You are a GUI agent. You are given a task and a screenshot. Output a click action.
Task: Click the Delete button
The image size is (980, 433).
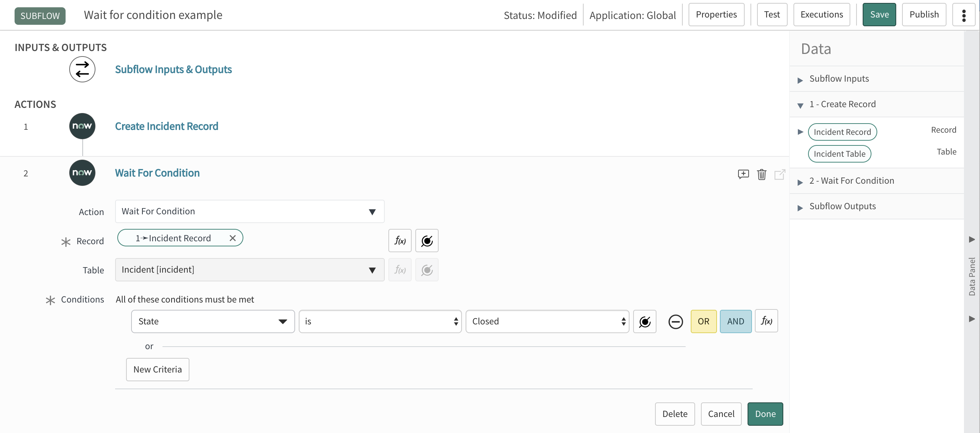(674, 414)
